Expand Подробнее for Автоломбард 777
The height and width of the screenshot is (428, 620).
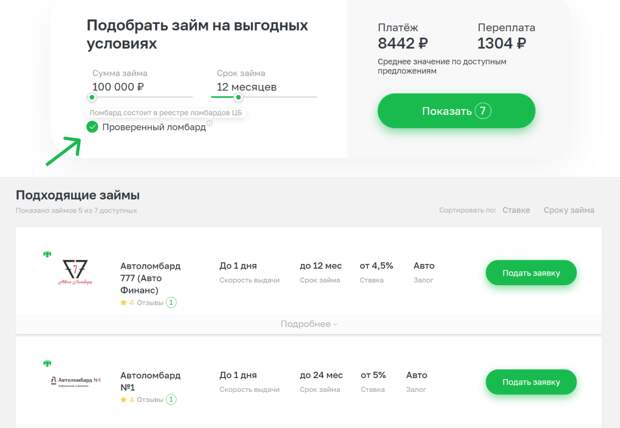[x=308, y=324]
